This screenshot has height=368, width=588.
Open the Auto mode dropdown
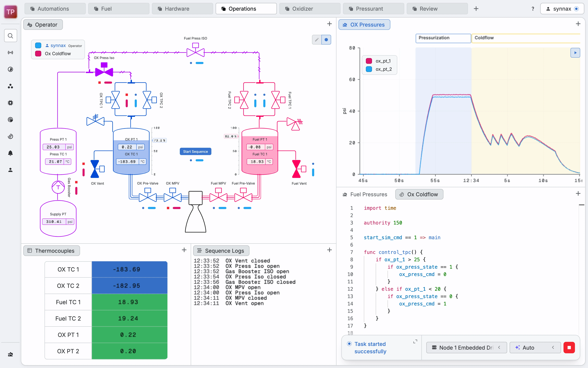[535, 348]
